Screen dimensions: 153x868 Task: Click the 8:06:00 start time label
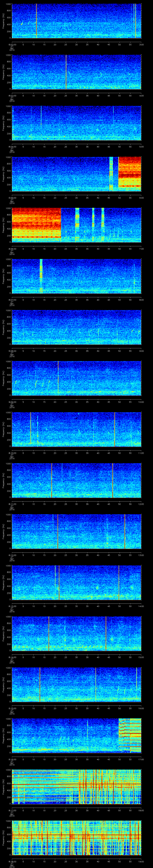click(12, 249)
